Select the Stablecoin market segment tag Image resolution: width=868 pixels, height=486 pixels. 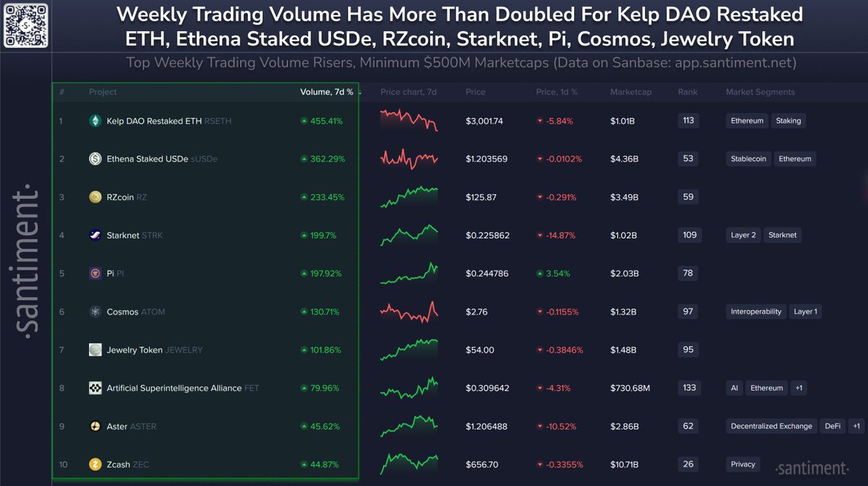click(x=749, y=159)
